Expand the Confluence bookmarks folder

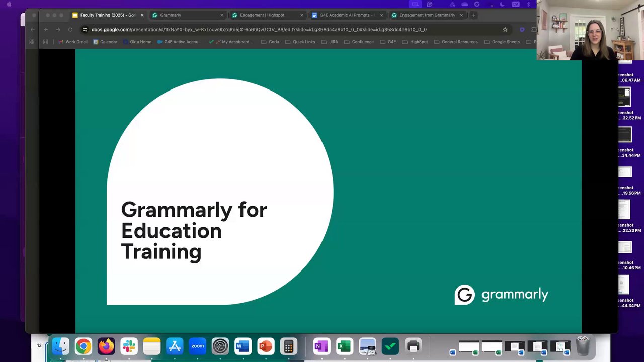click(x=359, y=42)
